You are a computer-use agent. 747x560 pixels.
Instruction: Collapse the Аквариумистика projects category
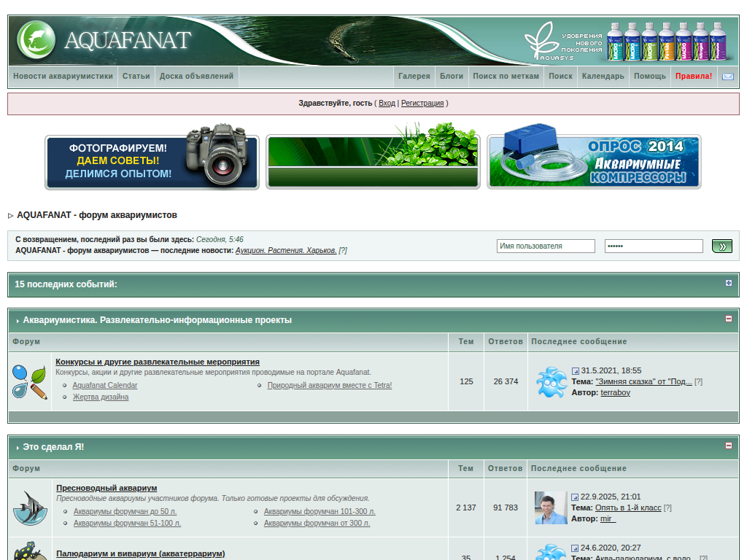tap(728, 319)
